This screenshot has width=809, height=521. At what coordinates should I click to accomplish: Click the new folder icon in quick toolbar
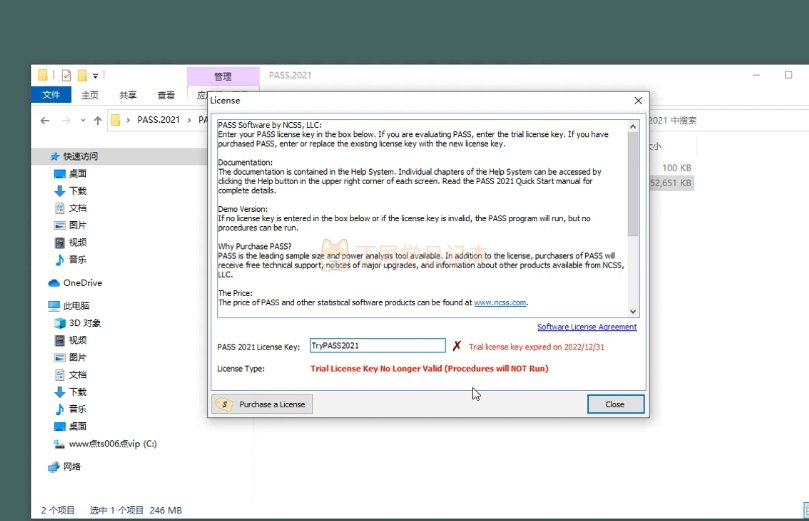(82, 75)
